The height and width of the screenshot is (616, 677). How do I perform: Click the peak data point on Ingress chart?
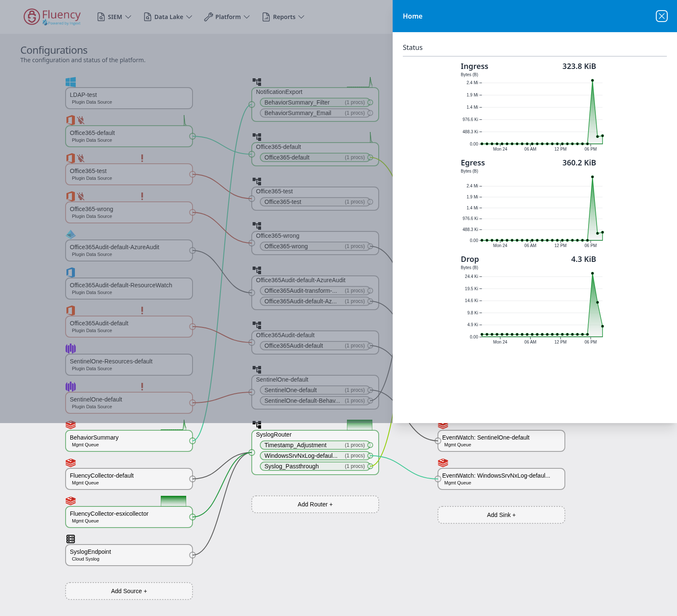[x=592, y=80]
